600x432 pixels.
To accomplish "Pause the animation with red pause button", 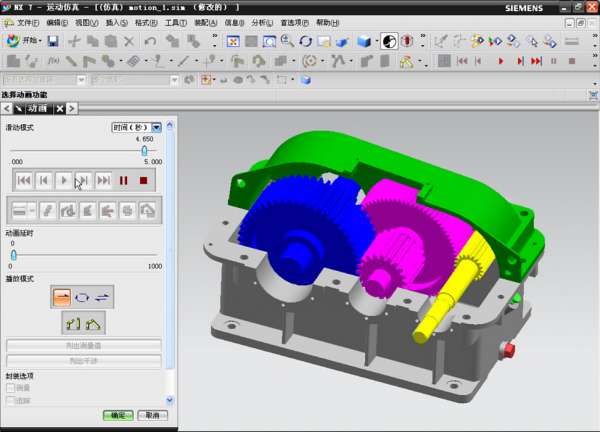I will pos(124,180).
